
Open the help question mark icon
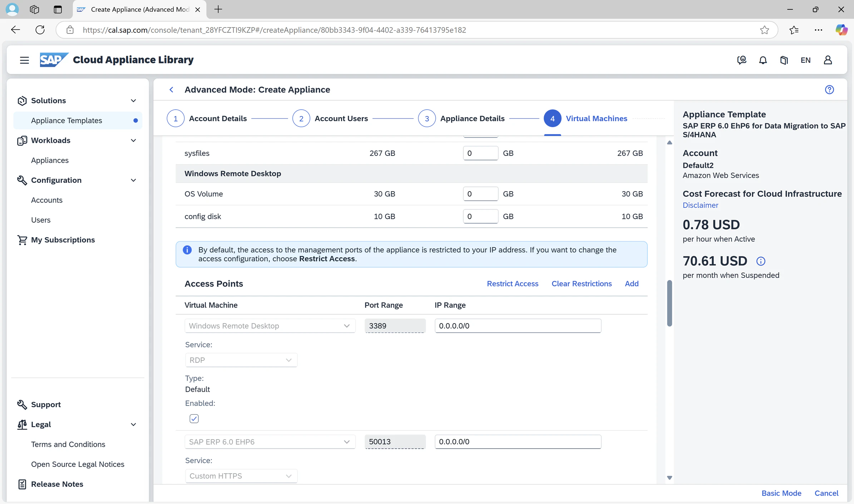[x=829, y=90]
